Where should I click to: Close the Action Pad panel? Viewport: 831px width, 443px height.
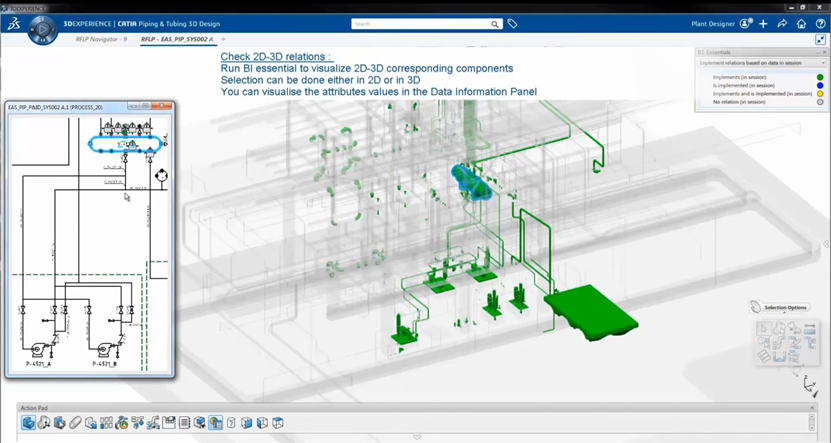pyautogui.click(x=812, y=407)
